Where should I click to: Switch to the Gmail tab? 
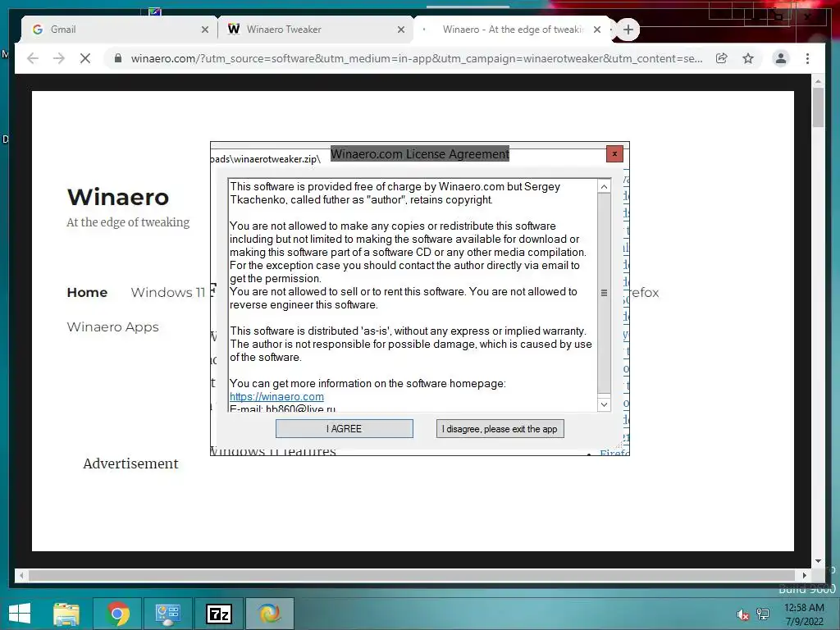[119, 30]
